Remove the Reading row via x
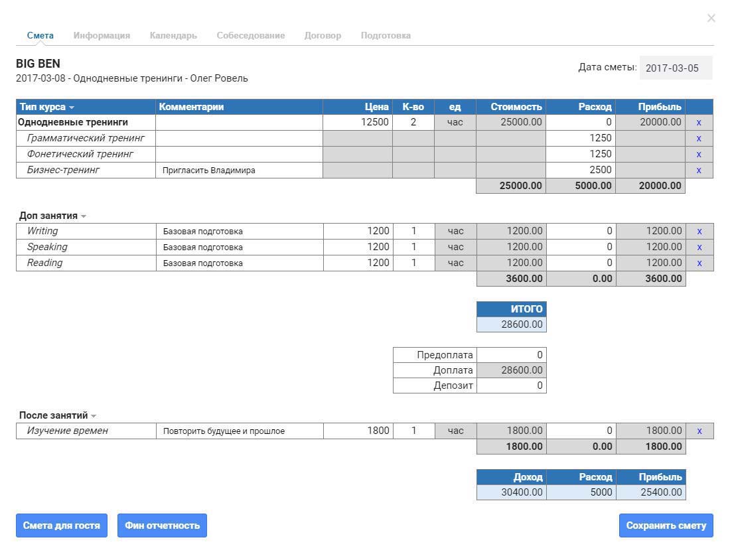The image size is (730, 560). pos(699,263)
